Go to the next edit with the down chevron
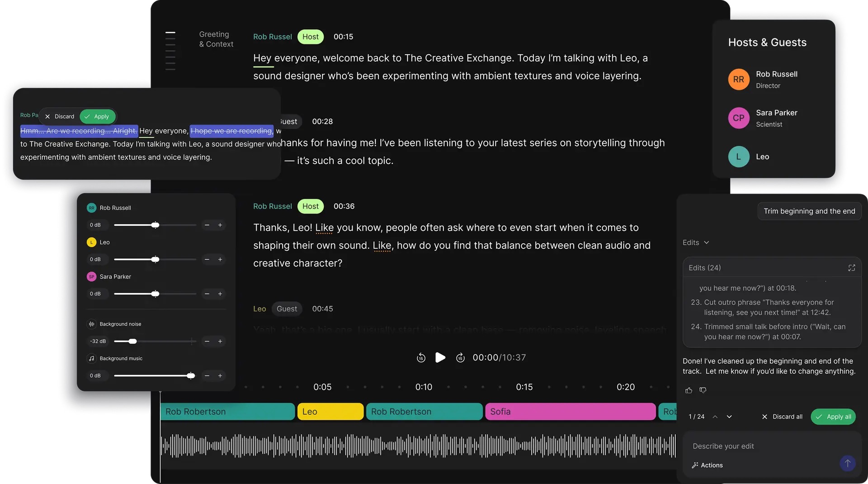The height and width of the screenshot is (484, 868). 729,417
